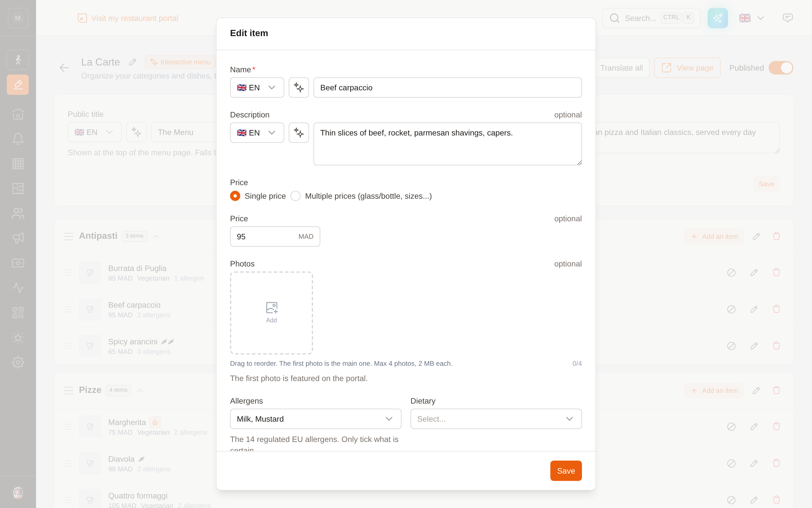Click the Add photo dropzone

(272, 313)
